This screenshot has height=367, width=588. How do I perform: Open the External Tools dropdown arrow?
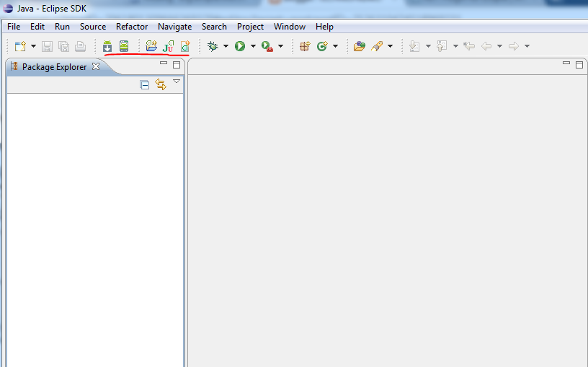pyautogui.click(x=280, y=46)
